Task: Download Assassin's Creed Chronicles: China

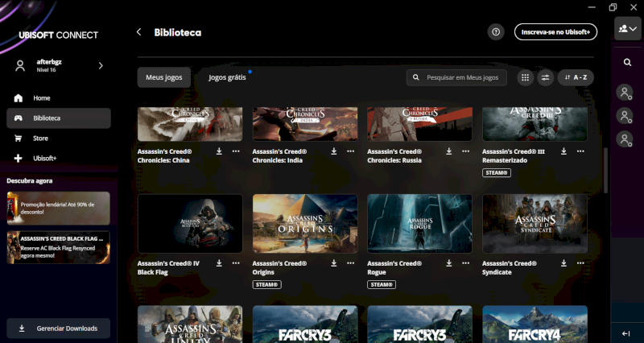Action: coord(219,151)
